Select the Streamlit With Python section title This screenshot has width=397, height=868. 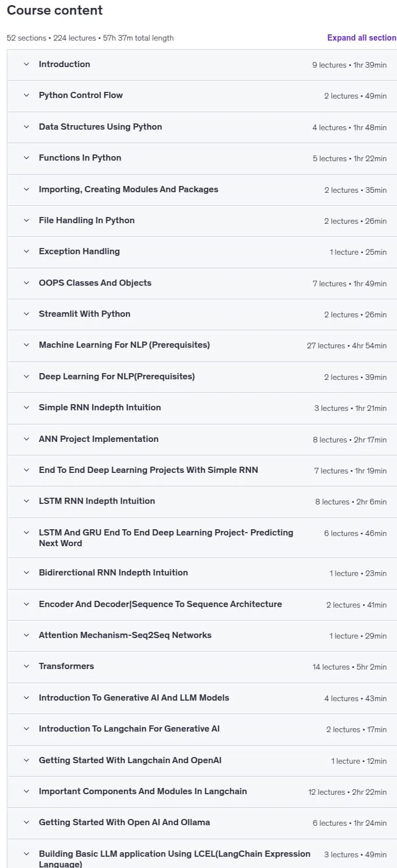click(84, 314)
